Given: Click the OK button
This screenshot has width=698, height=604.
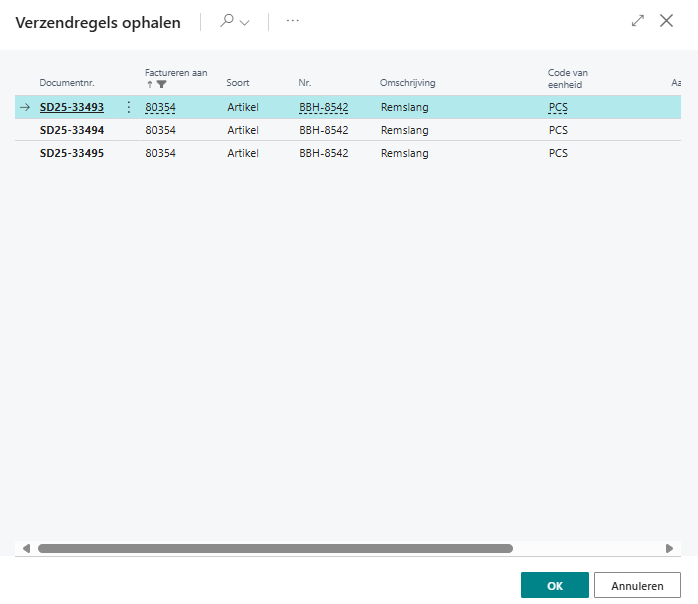Looking at the screenshot, I should [x=554, y=585].
